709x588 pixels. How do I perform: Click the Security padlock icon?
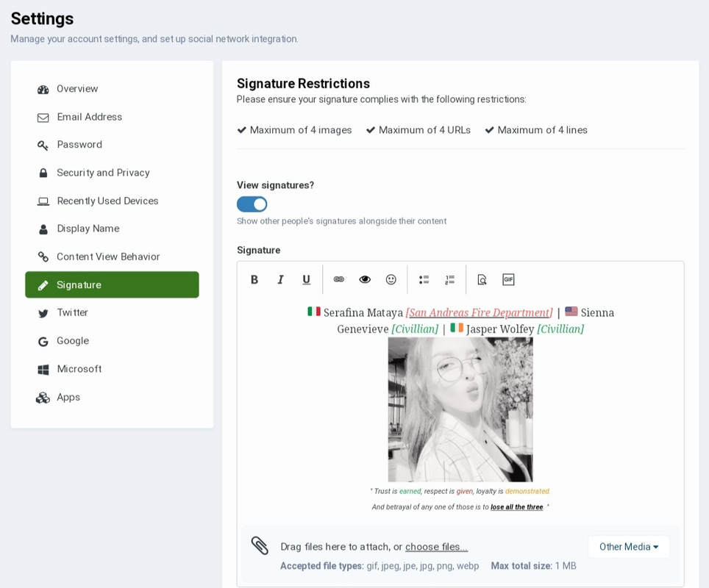click(43, 173)
